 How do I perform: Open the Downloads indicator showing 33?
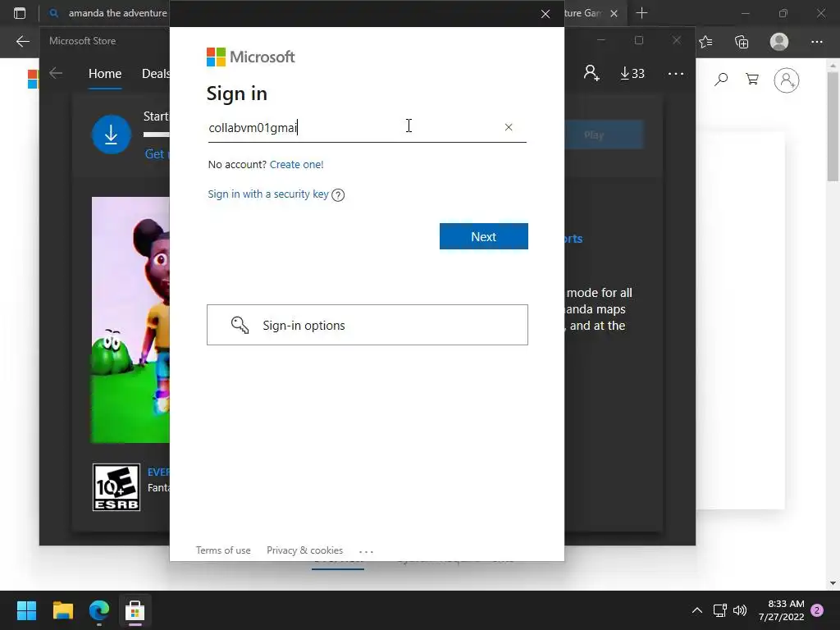pos(632,73)
